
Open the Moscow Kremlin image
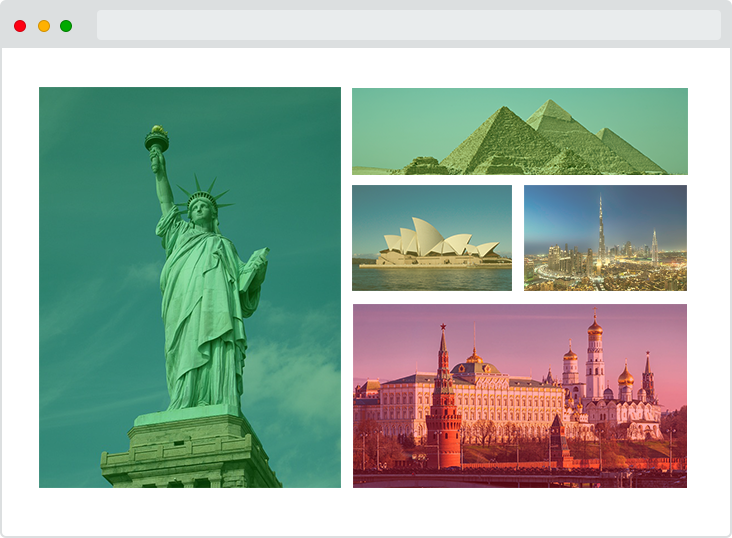(520, 396)
